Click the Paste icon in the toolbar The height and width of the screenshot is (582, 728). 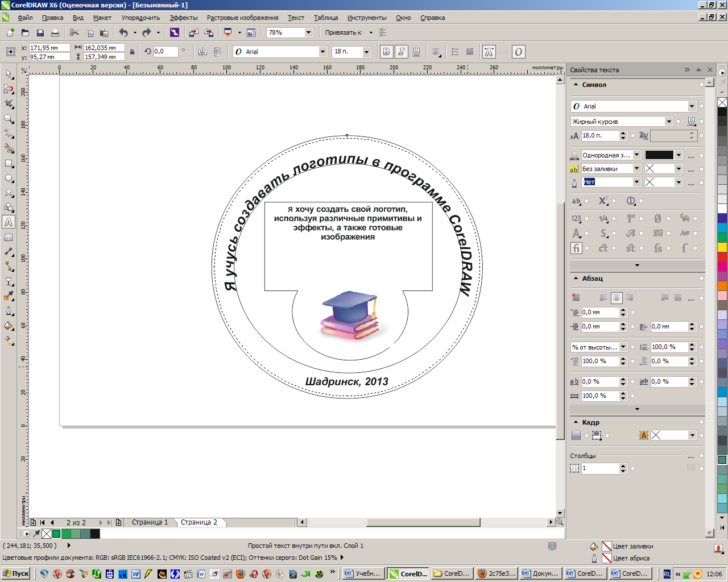click(x=104, y=32)
